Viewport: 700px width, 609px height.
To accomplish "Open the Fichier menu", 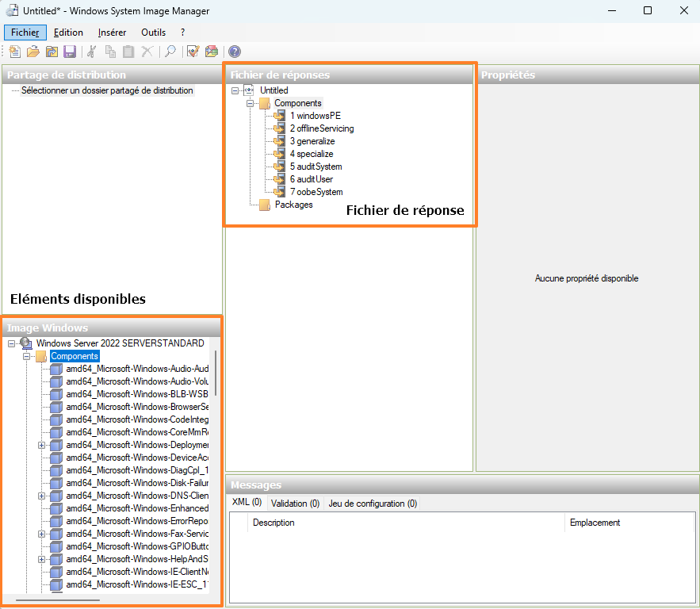I will [25, 33].
